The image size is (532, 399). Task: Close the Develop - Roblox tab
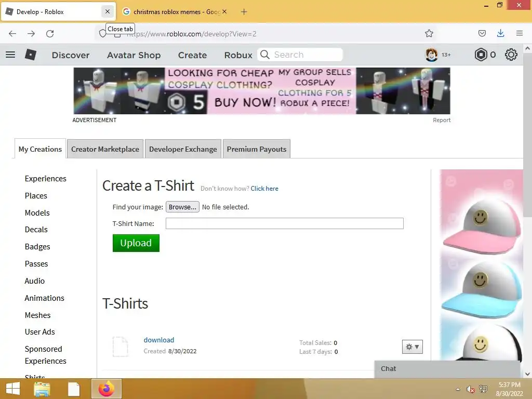pos(107,11)
